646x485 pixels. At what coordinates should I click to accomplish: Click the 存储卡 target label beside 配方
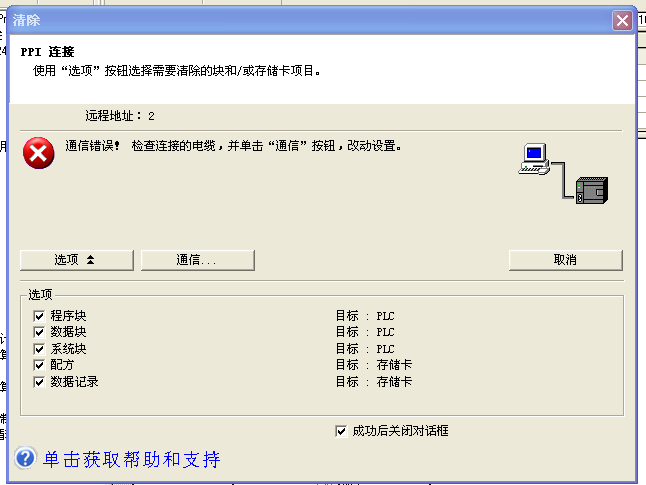[x=394, y=365]
